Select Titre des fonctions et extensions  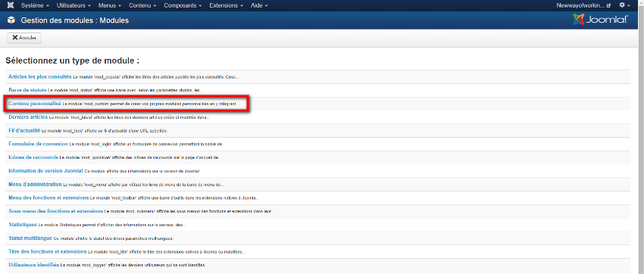pos(47,251)
